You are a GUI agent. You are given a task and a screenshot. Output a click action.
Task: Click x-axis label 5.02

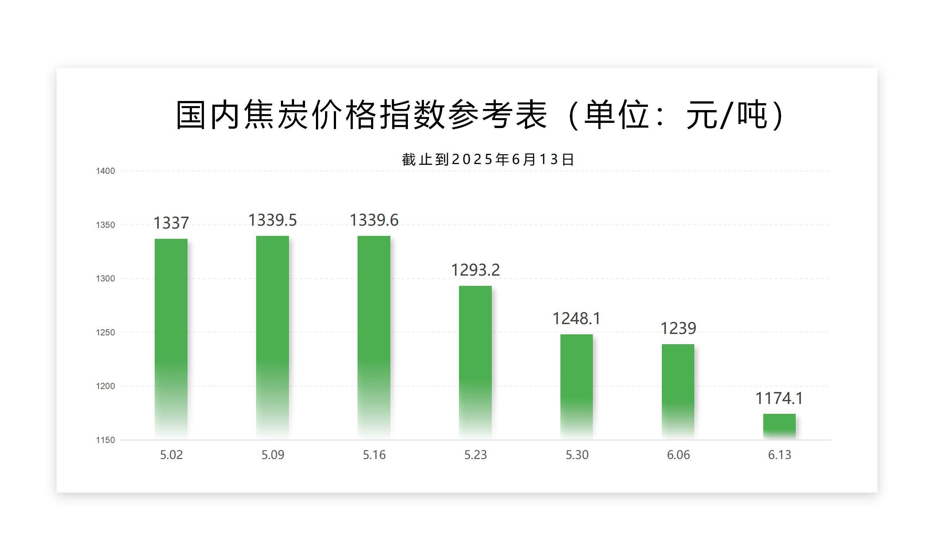tap(171, 455)
